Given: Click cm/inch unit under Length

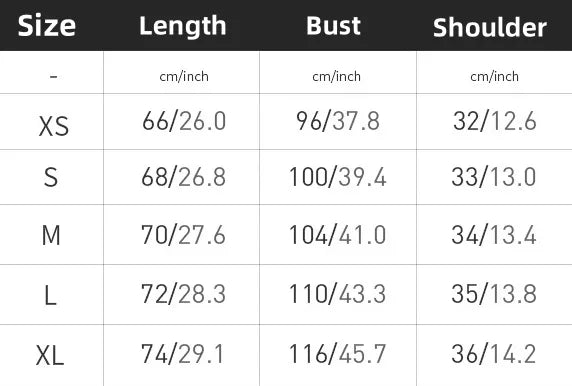Looking at the screenshot, I should click(184, 76).
